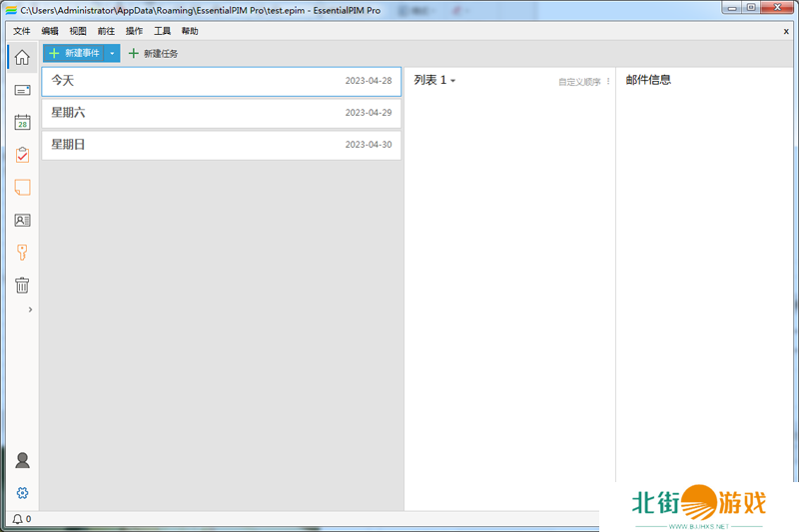Click the notification bell in status bar
The height and width of the screenshot is (532, 799).
tap(17, 519)
